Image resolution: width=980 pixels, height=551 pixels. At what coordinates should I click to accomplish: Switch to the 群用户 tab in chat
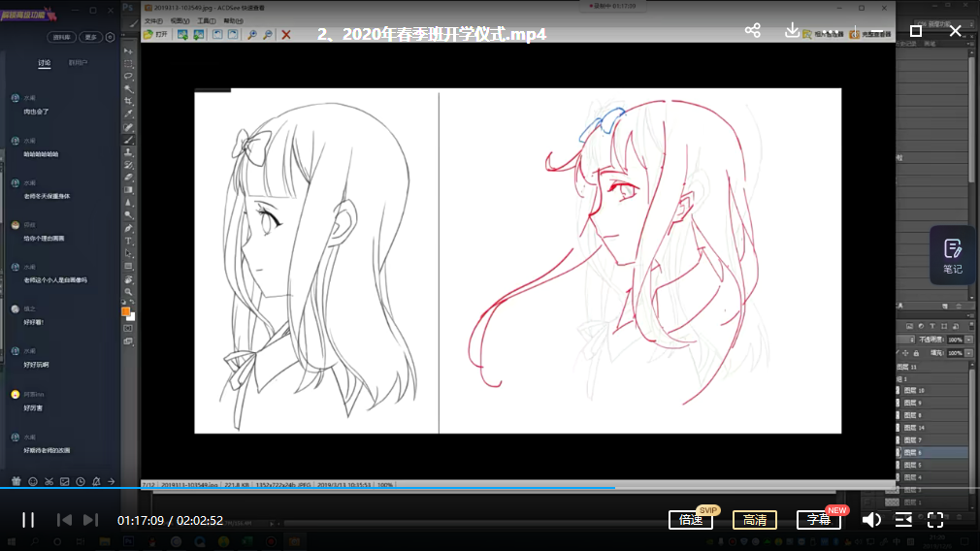tap(79, 62)
